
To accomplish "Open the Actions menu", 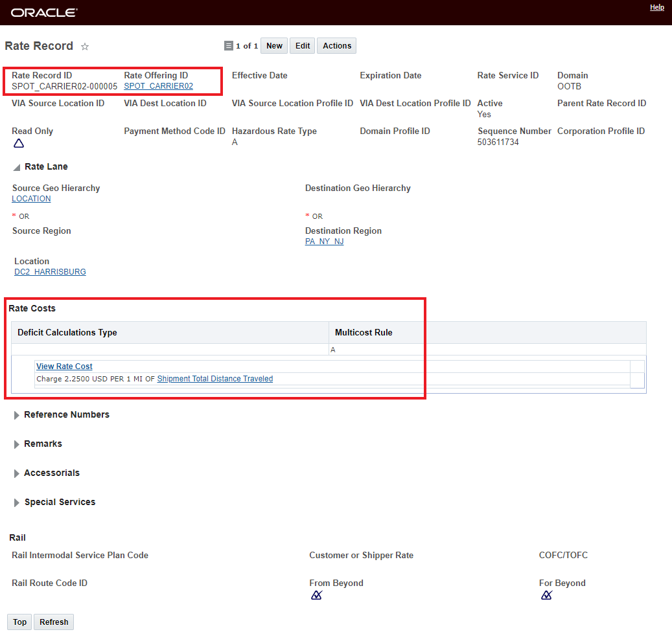I will click(337, 46).
